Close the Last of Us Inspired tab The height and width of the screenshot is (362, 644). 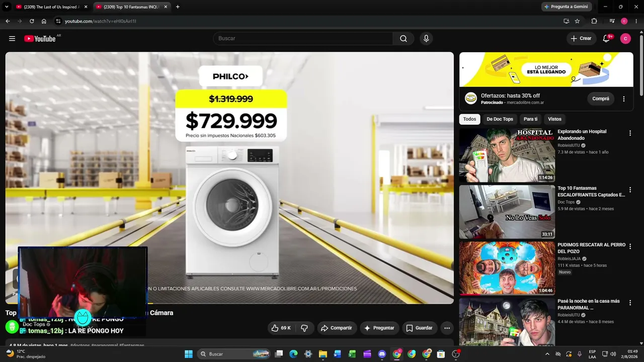pyautogui.click(x=86, y=7)
